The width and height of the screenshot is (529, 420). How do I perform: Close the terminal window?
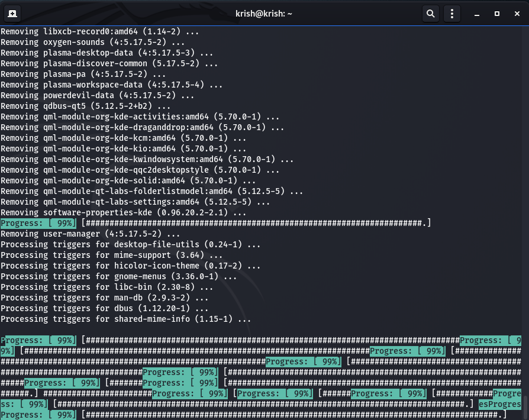click(x=517, y=13)
